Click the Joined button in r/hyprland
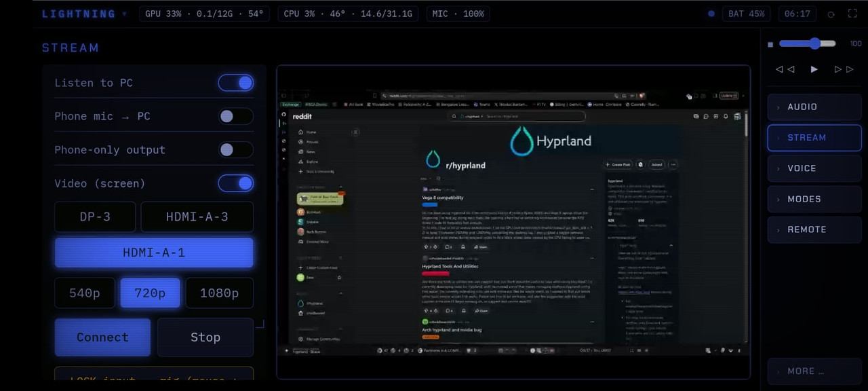Viewport: 868px width, 391px height. [656, 164]
